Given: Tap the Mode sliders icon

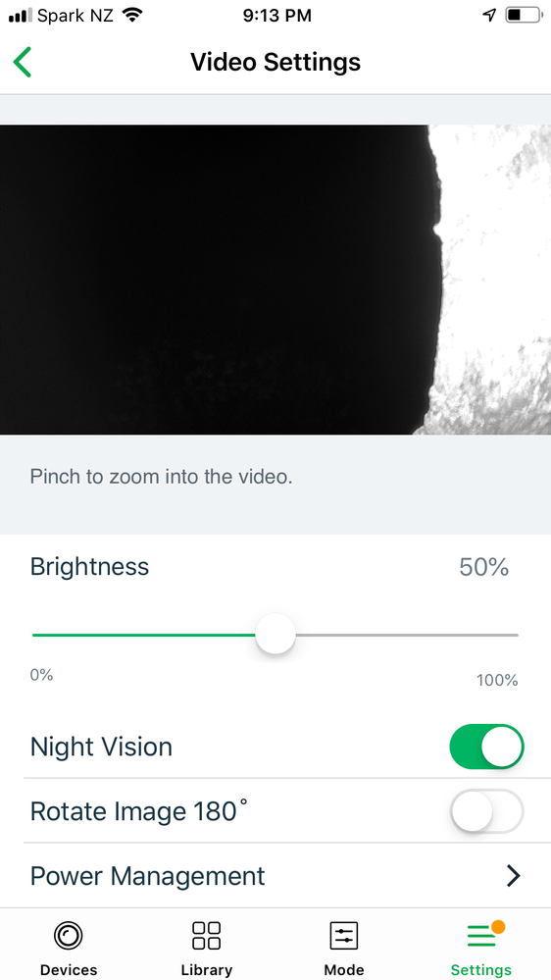Looking at the screenshot, I should pyautogui.click(x=343, y=936).
